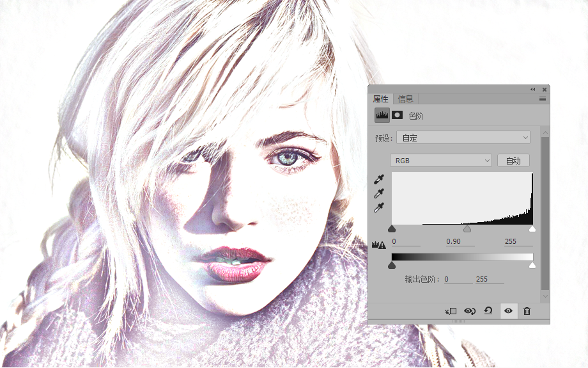Click the 自动 auto button
This screenshot has width=588, height=368.
click(513, 161)
